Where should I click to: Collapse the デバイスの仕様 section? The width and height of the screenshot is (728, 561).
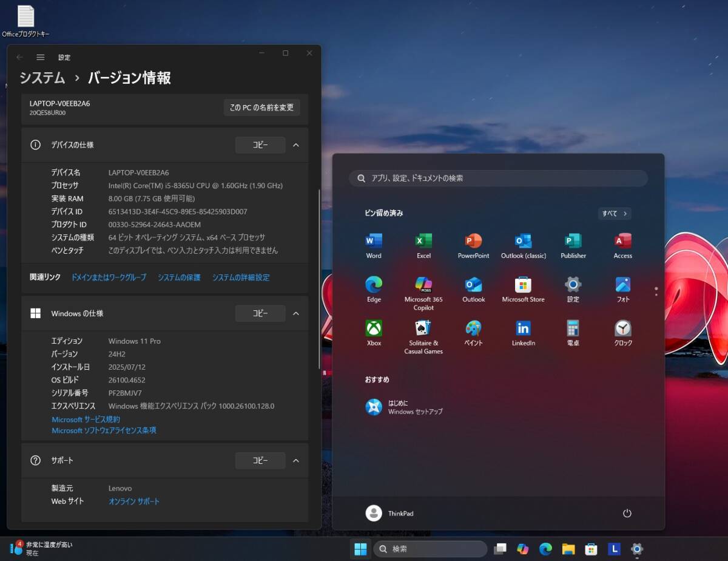[x=296, y=145]
